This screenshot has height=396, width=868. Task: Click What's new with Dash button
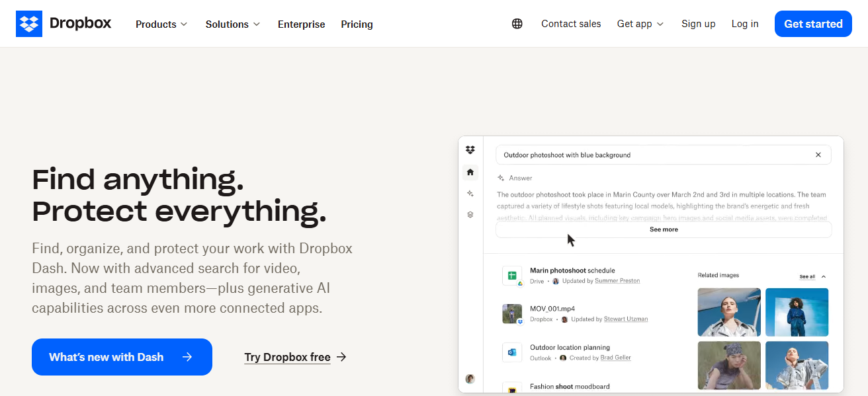(x=122, y=357)
